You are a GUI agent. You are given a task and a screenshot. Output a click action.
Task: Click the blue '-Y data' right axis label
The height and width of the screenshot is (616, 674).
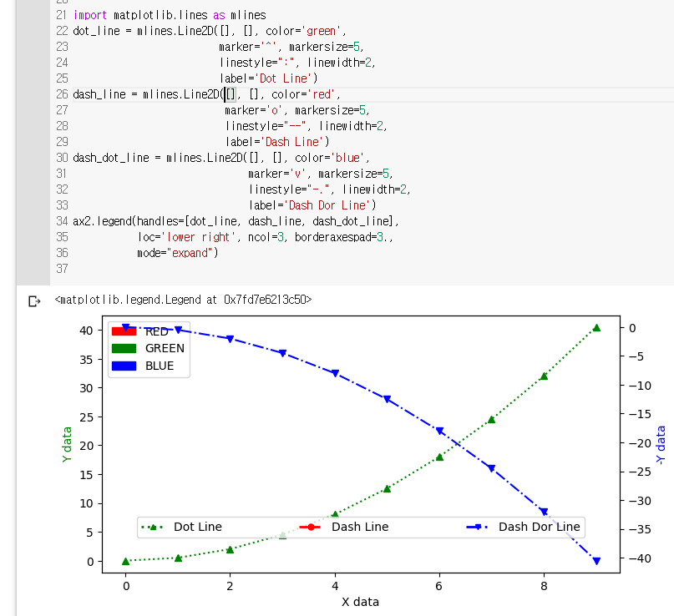661,445
